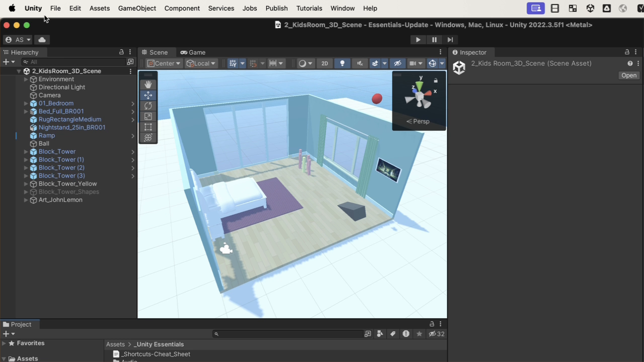Select the Scale tool
Image resolution: width=644 pixels, height=362 pixels.
click(x=148, y=116)
